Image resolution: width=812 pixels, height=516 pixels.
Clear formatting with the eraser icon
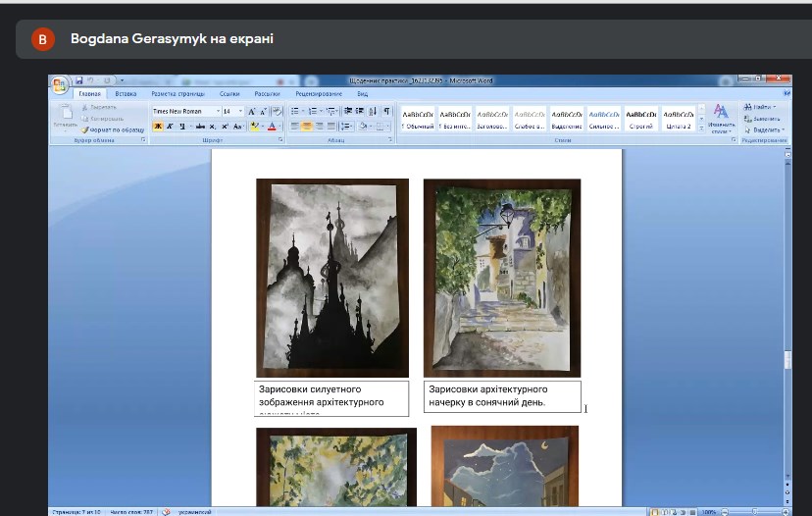pos(278,112)
